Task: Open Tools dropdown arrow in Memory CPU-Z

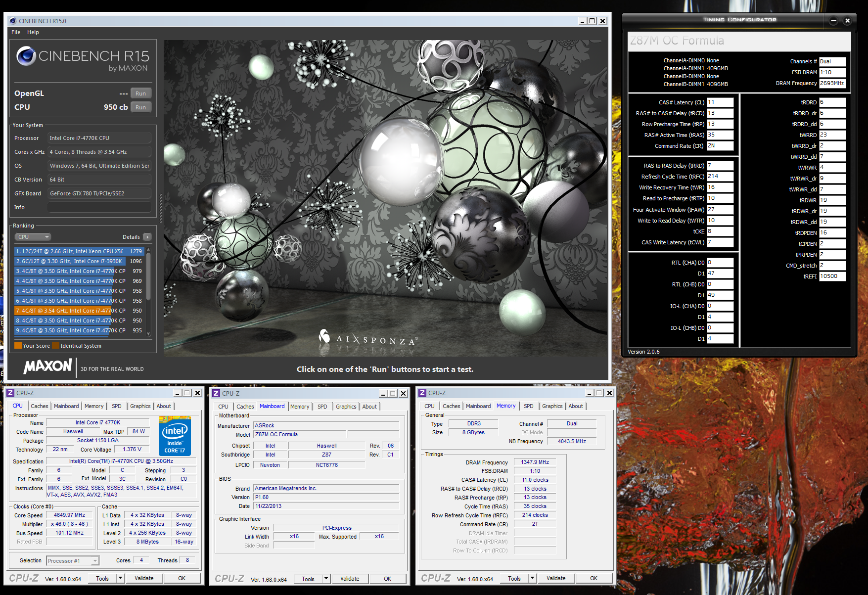Action: click(x=532, y=578)
